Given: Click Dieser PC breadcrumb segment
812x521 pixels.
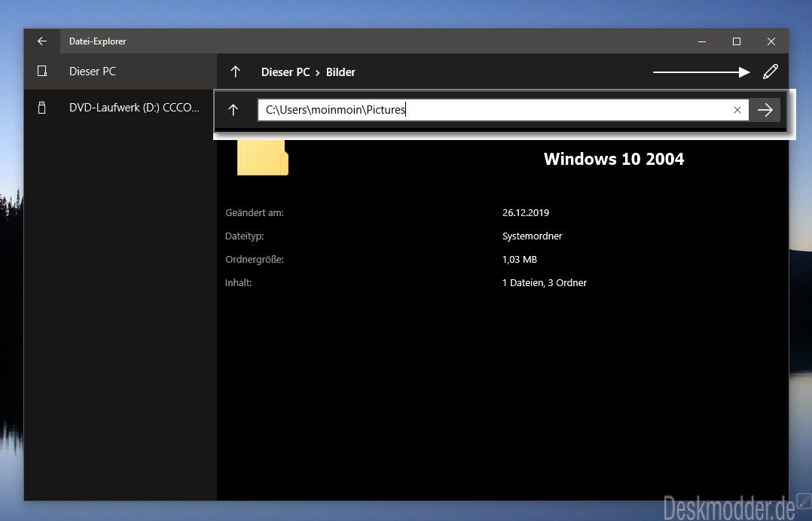Looking at the screenshot, I should click(285, 72).
